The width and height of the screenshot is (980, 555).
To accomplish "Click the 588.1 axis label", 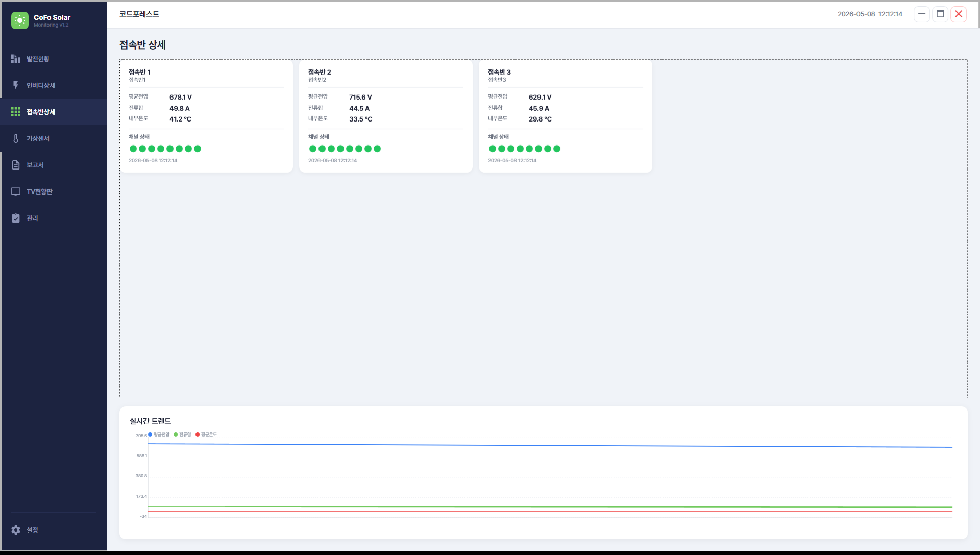I will point(142,456).
